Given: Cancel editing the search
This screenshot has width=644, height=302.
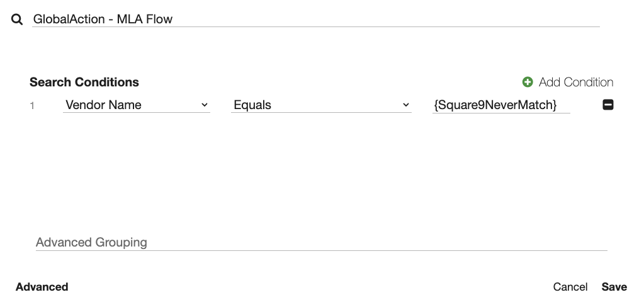Looking at the screenshot, I should pyautogui.click(x=570, y=287).
